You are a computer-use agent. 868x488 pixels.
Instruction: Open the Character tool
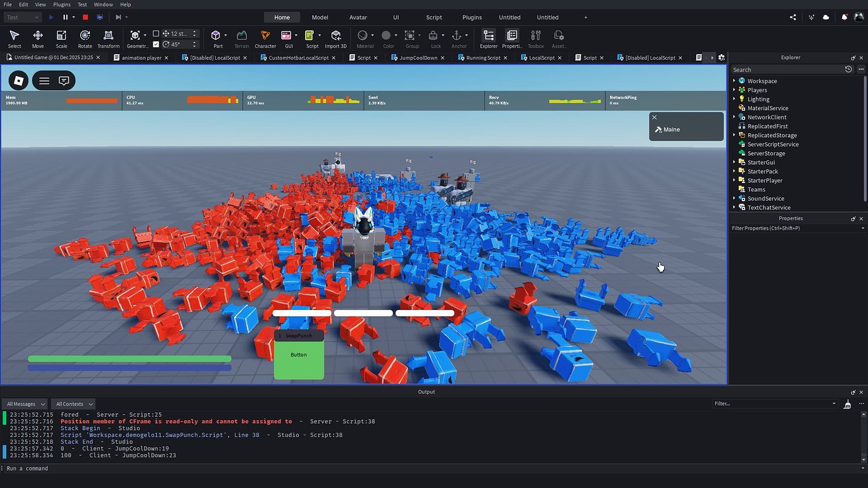pos(265,38)
